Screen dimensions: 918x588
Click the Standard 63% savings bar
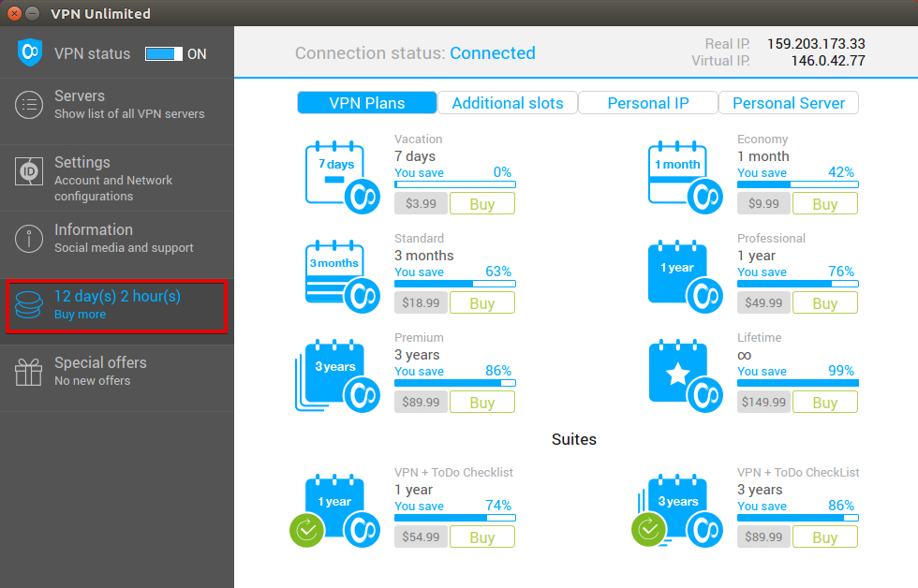(x=455, y=284)
